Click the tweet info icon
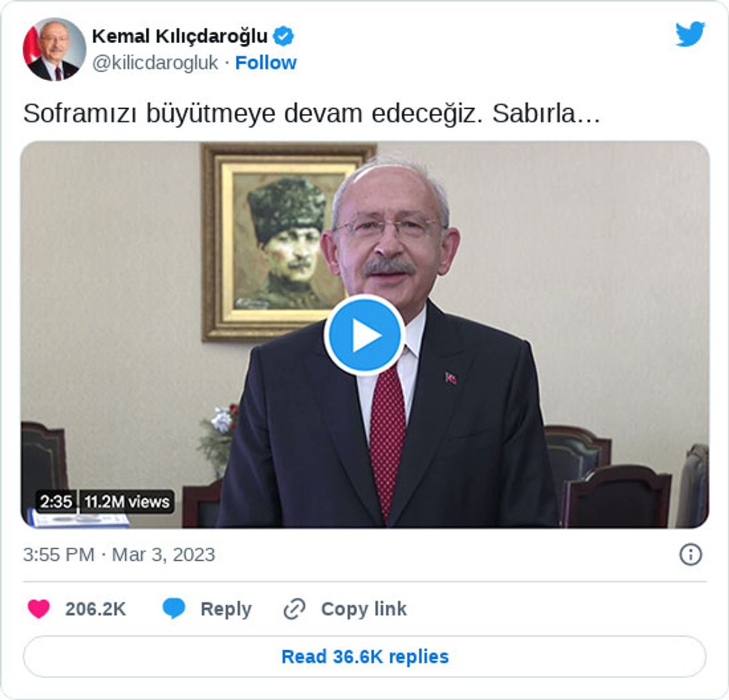 tap(690, 554)
